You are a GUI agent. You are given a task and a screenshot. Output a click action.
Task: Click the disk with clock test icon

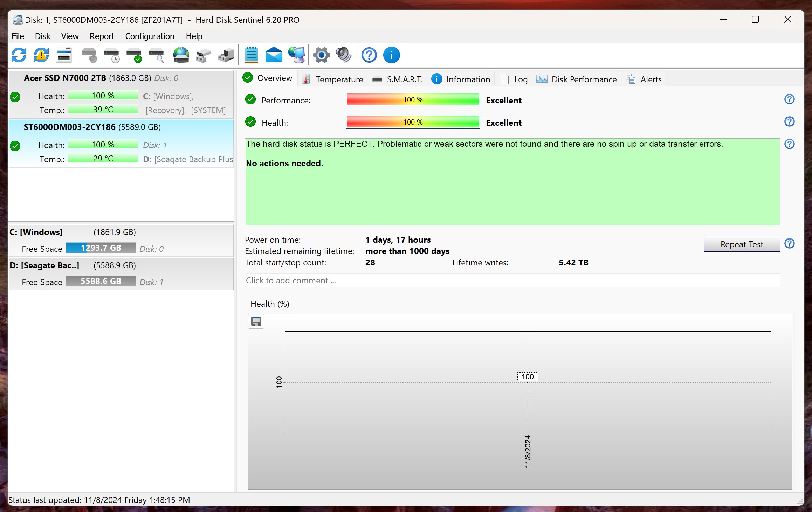tap(112, 55)
